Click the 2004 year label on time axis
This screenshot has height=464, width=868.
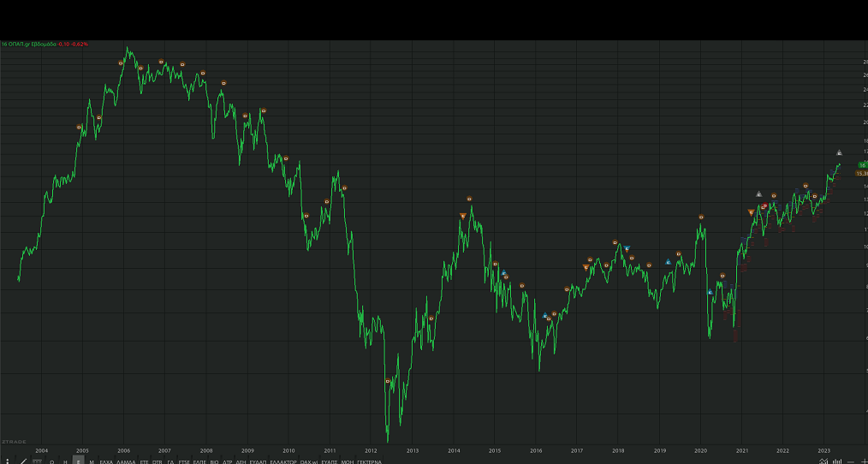pyautogui.click(x=42, y=450)
